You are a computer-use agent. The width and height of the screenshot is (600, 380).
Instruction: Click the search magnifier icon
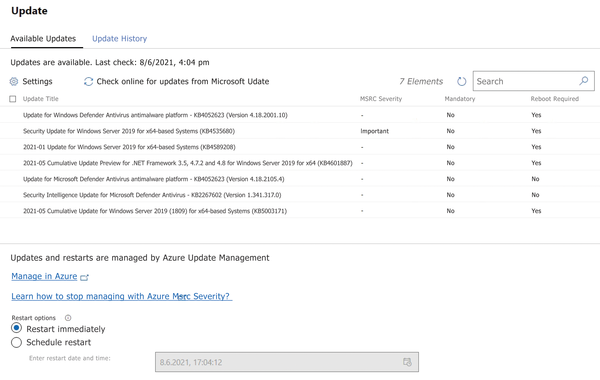(x=584, y=81)
